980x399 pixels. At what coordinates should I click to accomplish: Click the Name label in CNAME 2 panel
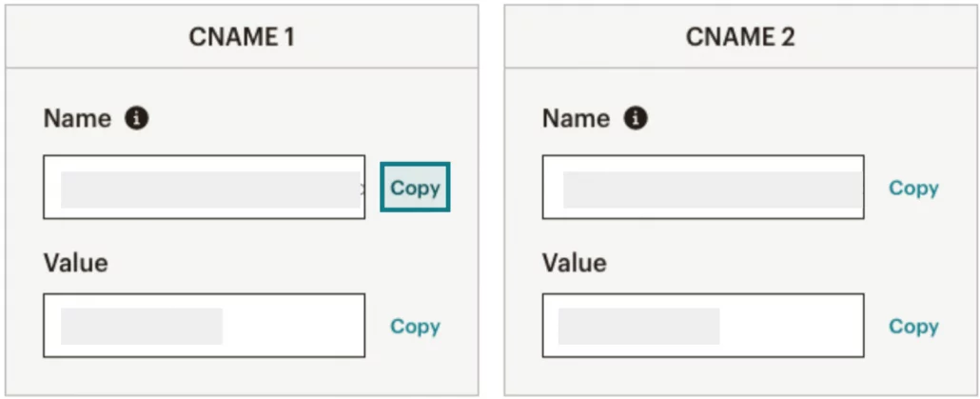(x=577, y=118)
